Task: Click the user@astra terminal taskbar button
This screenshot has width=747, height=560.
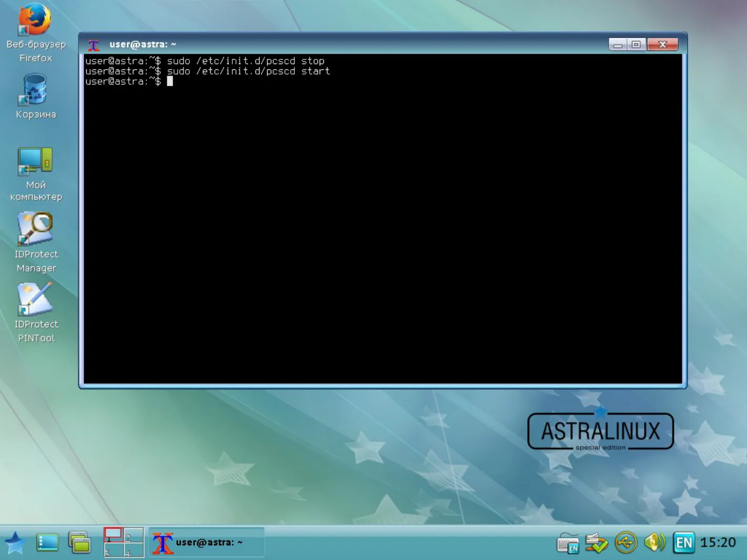Action: [206, 543]
